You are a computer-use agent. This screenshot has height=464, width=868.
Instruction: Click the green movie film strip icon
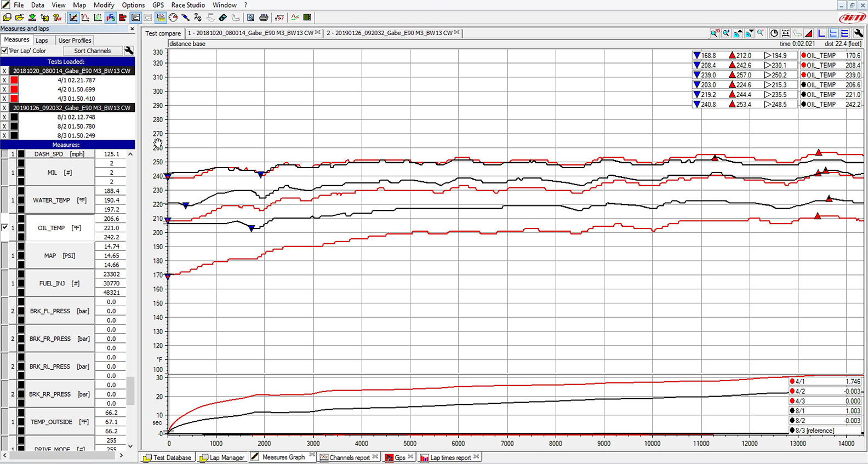click(x=307, y=18)
